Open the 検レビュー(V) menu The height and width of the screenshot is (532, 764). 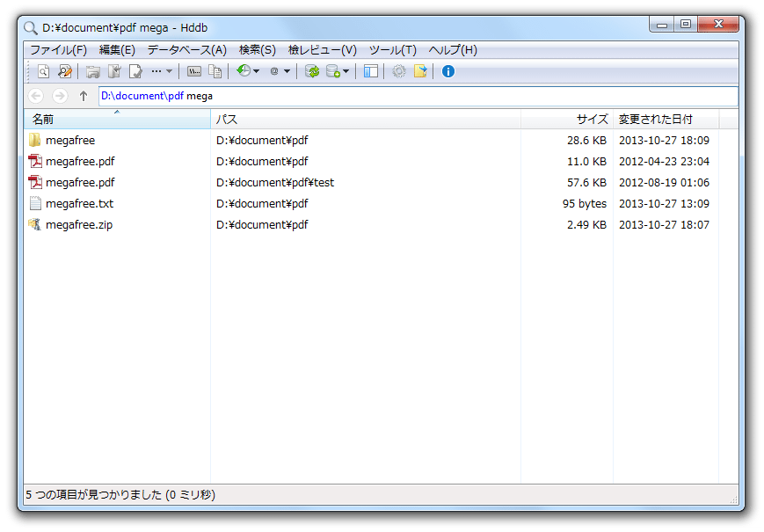pyautogui.click(x=323, y=50)
